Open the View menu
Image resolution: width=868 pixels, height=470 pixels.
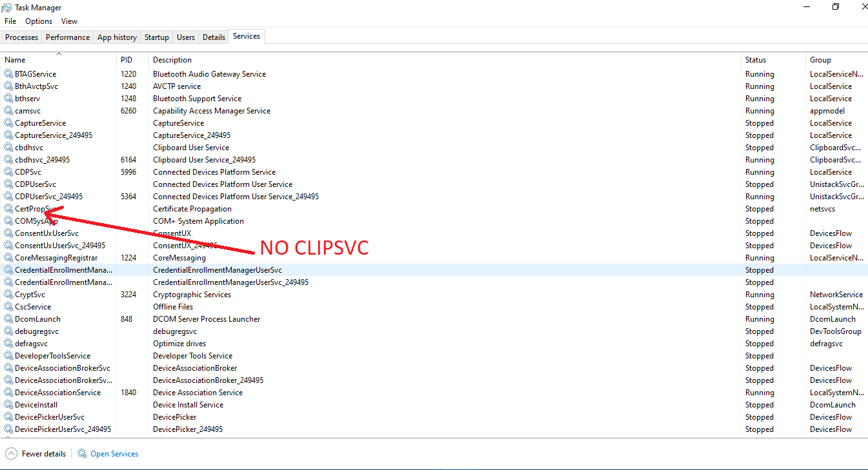pyautogui.click(x=70, y=21)
